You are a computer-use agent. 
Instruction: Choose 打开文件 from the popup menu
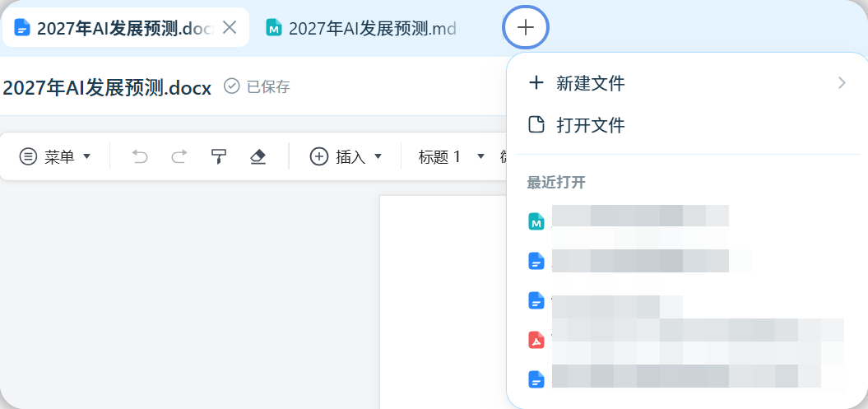pyautogui.click(x=687, y=125)
